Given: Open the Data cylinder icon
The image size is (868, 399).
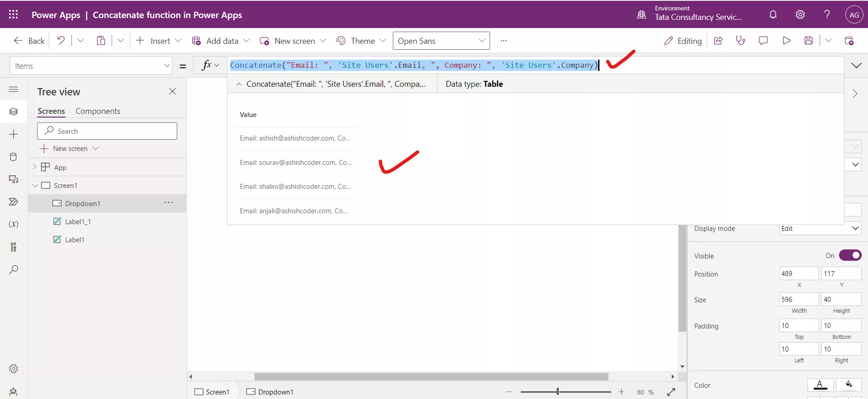Looking at the screenshot, I should click(x=14, y=157).
